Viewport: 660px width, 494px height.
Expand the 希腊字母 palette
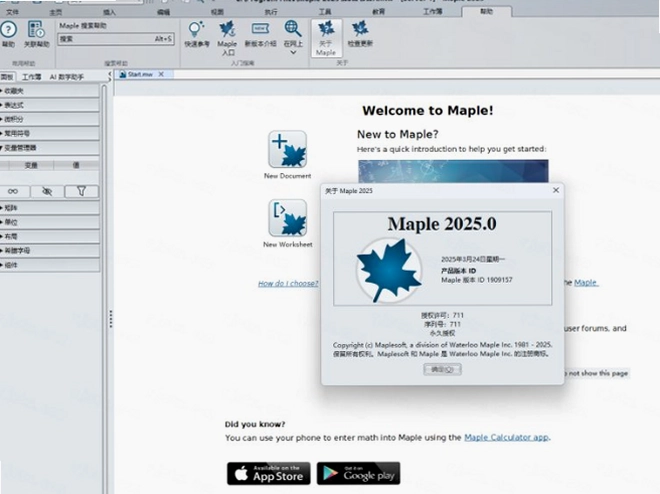50,251
